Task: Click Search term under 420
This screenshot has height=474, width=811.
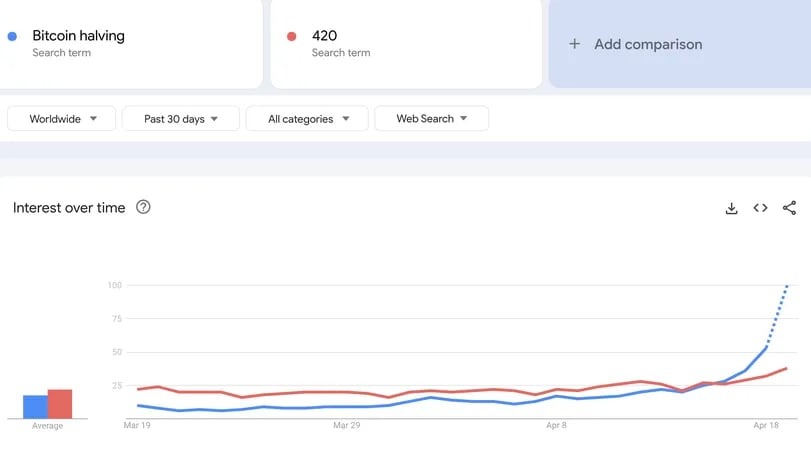Action: 341,52
